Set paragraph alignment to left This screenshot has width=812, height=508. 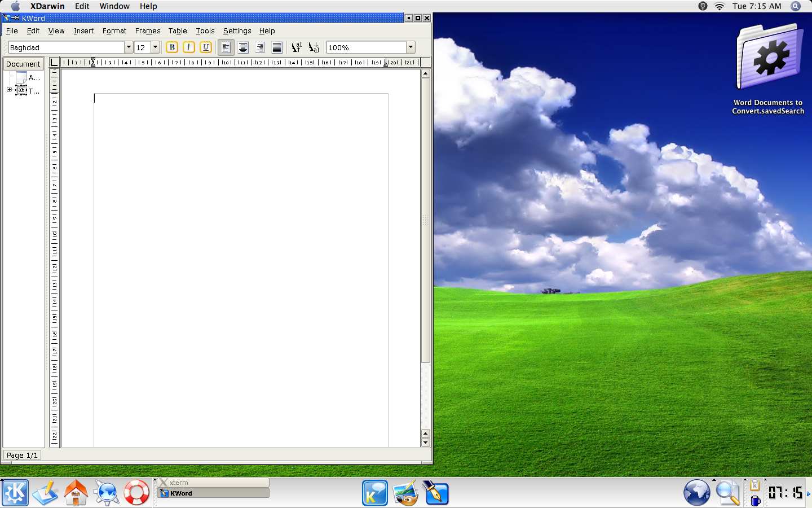(226, 47)
